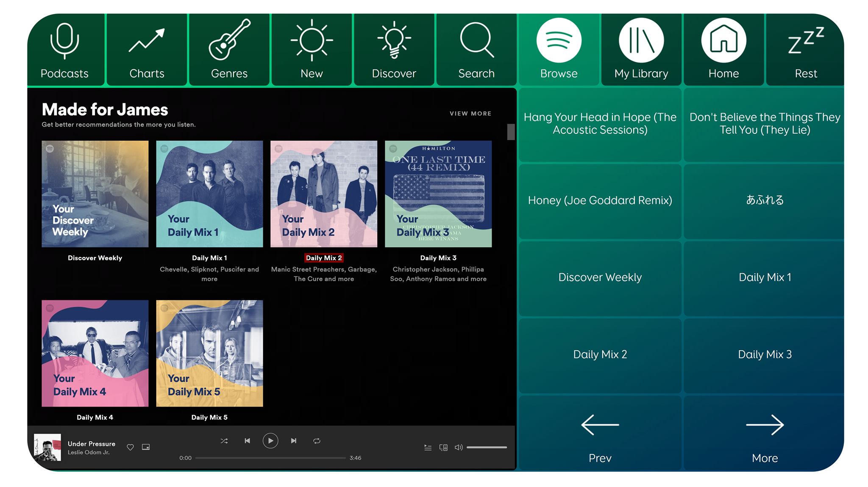Select Hang Your Head in Hope grid tile
The image size is (868, 487).
pos(600,124)
